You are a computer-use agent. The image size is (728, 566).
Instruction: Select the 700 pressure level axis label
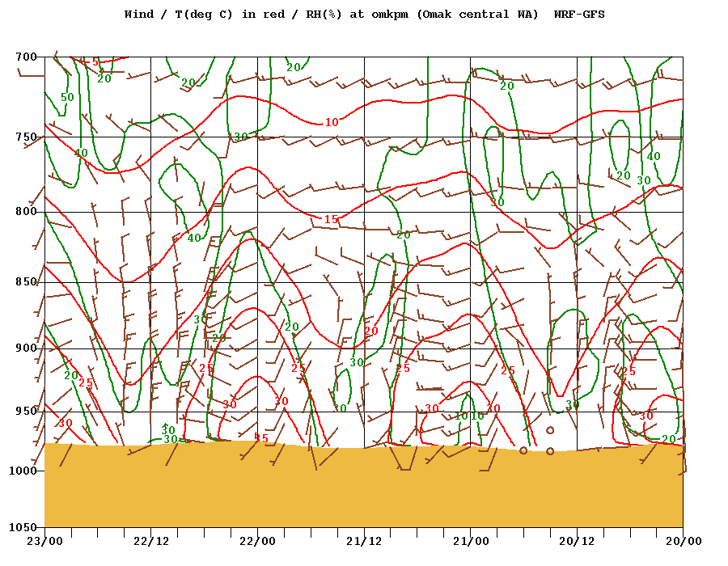26,57
